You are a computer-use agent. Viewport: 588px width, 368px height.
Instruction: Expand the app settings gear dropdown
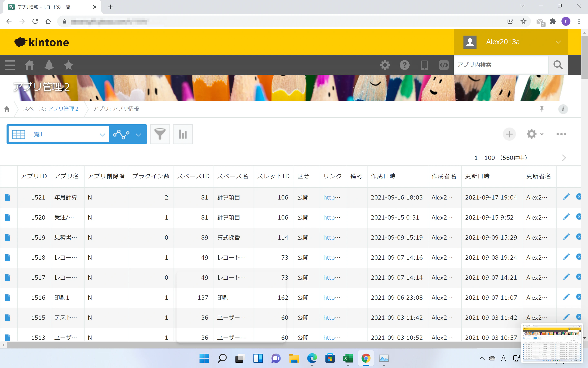[x=535, y=134]
